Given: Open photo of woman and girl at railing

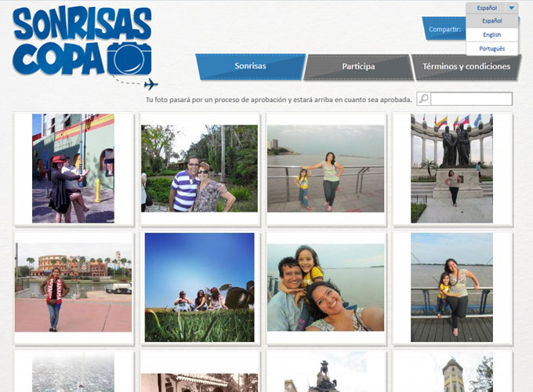Looking at the screenshot, I should [325, 169].
